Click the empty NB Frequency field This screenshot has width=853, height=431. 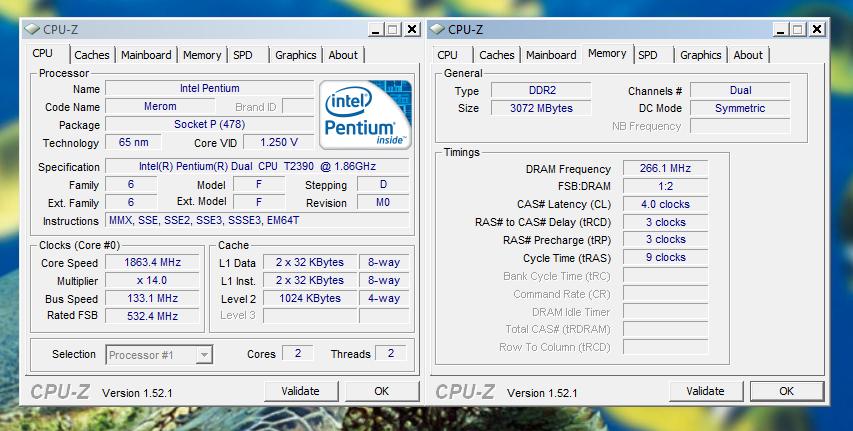[x=740, y=126]
